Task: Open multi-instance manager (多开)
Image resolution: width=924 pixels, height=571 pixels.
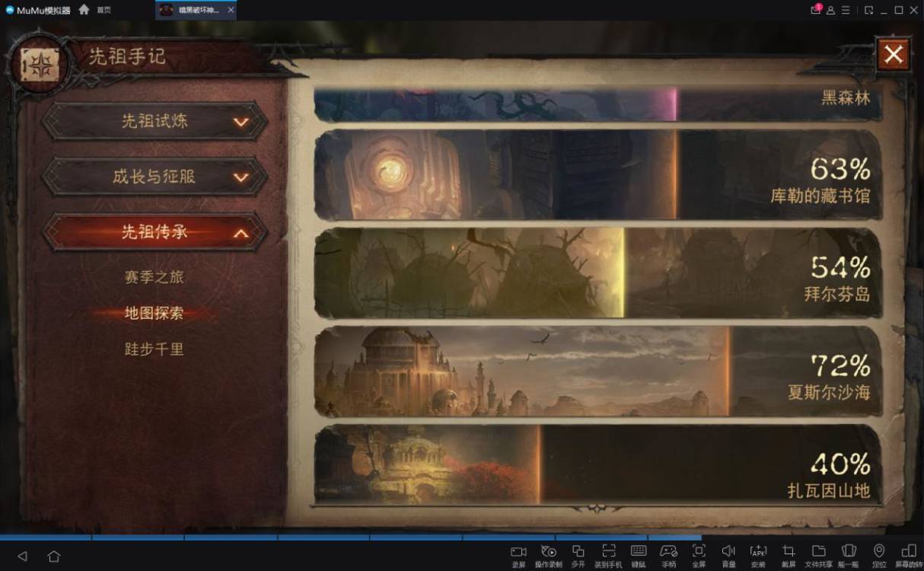Action: 578,555
